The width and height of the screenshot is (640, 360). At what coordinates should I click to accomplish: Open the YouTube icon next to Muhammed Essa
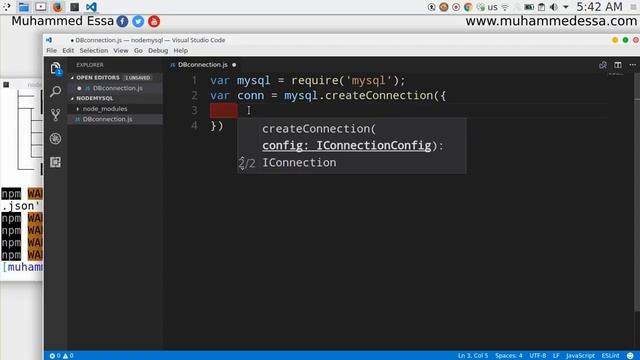[x=154, y=21]
